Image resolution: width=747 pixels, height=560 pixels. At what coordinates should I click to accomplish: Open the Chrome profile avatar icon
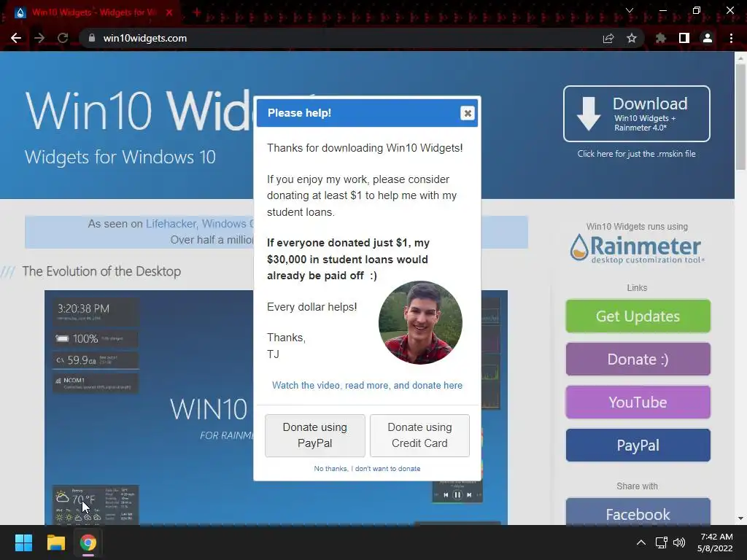(x=708, y=38)
